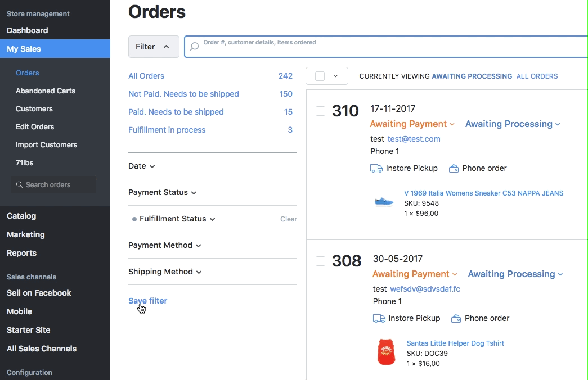Click the truck icon on order 308

379,318
